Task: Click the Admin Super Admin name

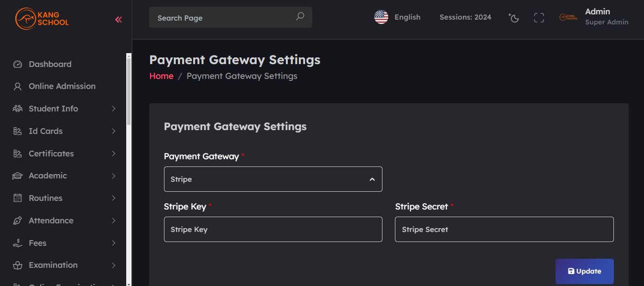Action: (x=607, y=16)
